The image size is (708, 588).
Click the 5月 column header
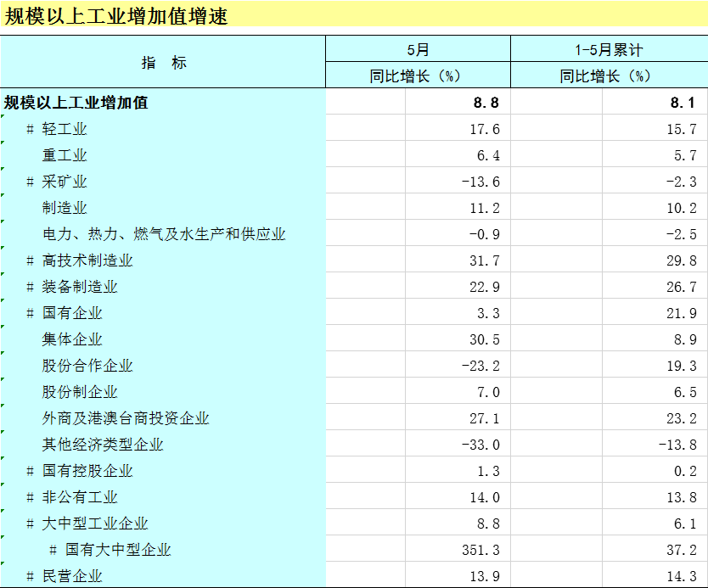418,50
